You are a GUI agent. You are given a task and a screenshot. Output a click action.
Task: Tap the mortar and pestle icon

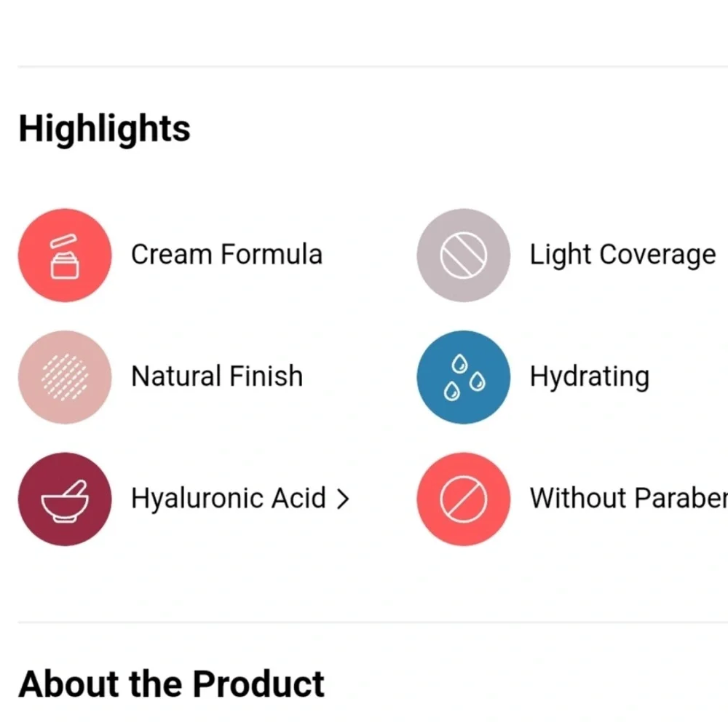[x=64, y=499]
